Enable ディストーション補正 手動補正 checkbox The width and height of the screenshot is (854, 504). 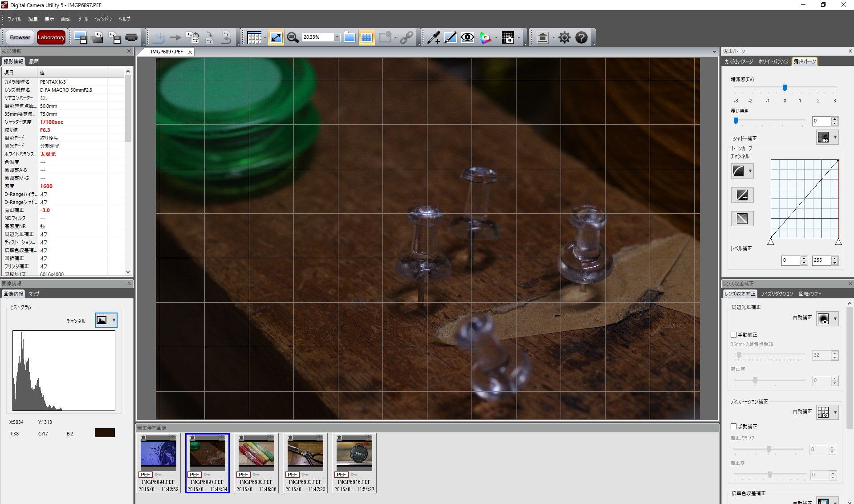click(x=733, y=427)
